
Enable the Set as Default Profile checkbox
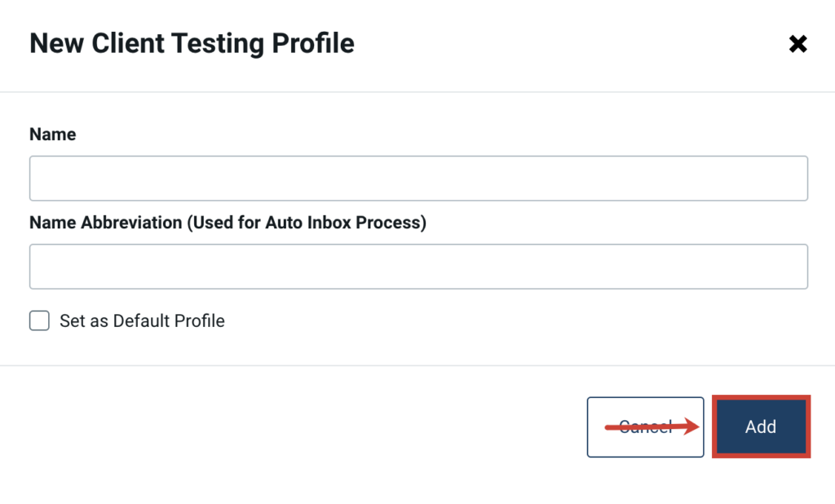click(39, 321)
